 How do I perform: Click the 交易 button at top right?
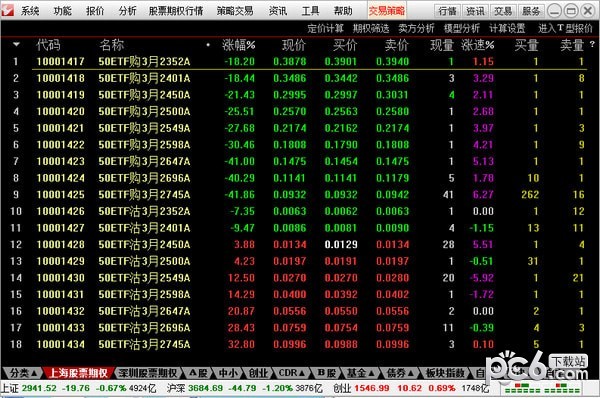point(503,11)
